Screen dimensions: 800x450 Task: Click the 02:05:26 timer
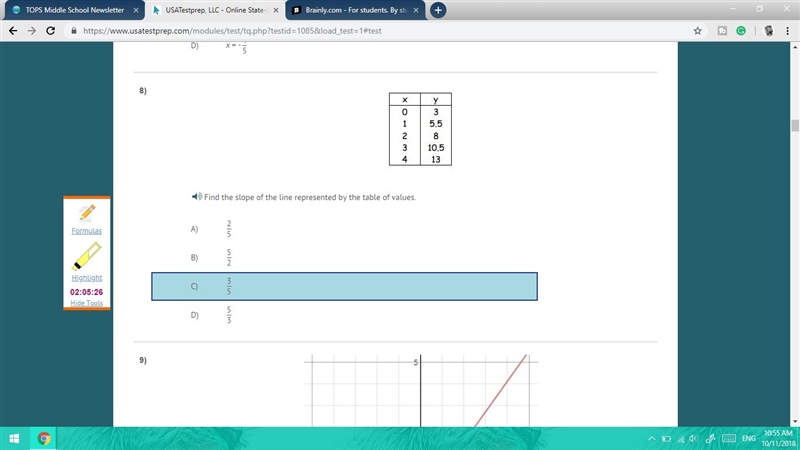86,292
